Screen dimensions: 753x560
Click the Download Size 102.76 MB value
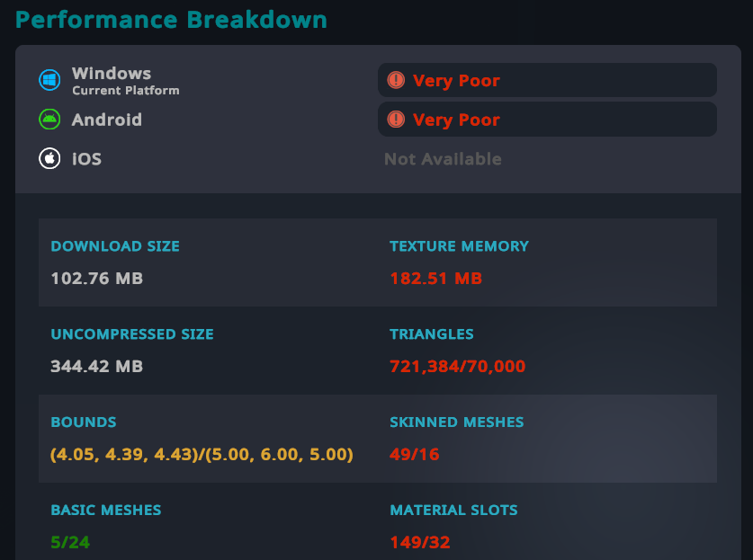click(96, 279)
